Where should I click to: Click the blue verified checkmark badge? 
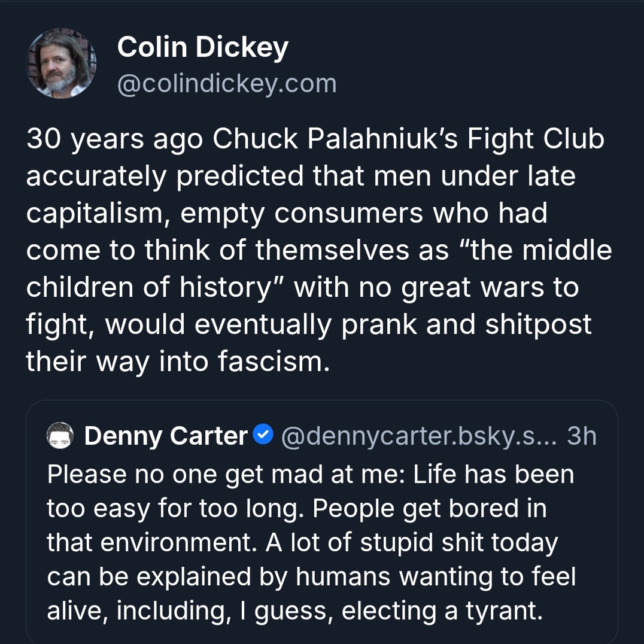click(263, 436)
